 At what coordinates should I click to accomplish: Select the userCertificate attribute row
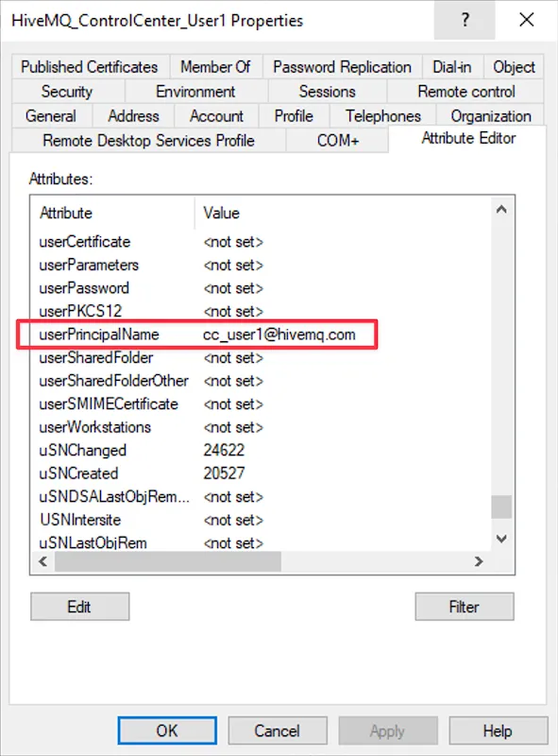(x=261, y=242)
